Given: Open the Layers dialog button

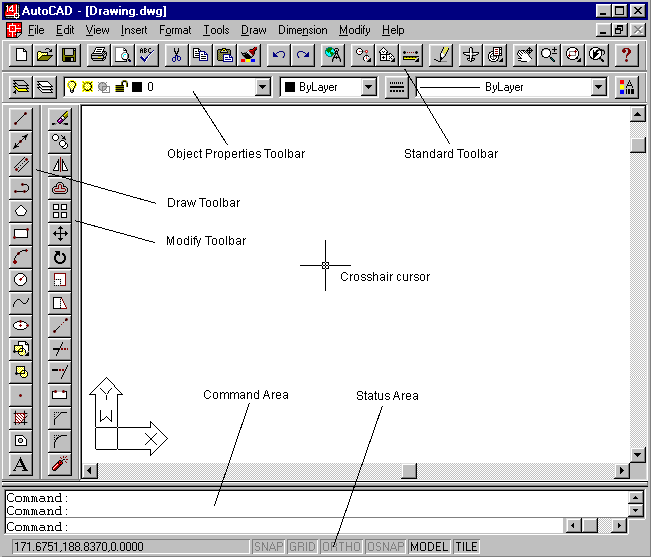Looking at the screenshot, I should pos(45,87).
